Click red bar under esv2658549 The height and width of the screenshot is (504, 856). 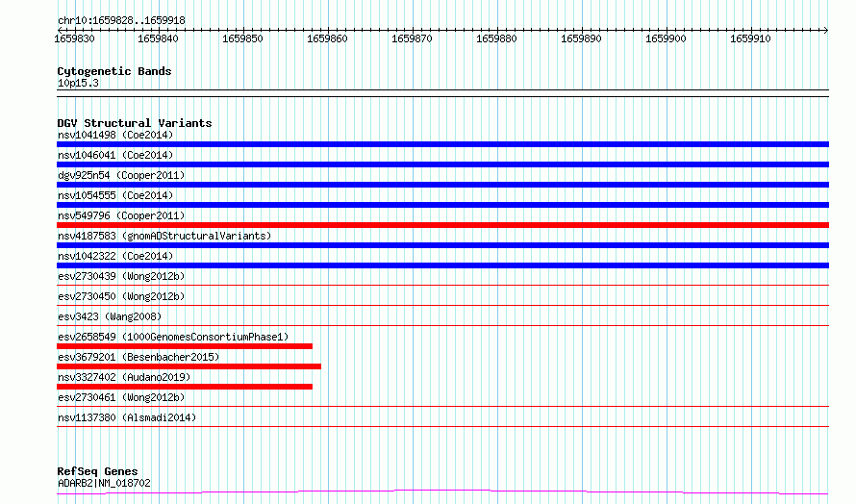click(x=185, y=346)
